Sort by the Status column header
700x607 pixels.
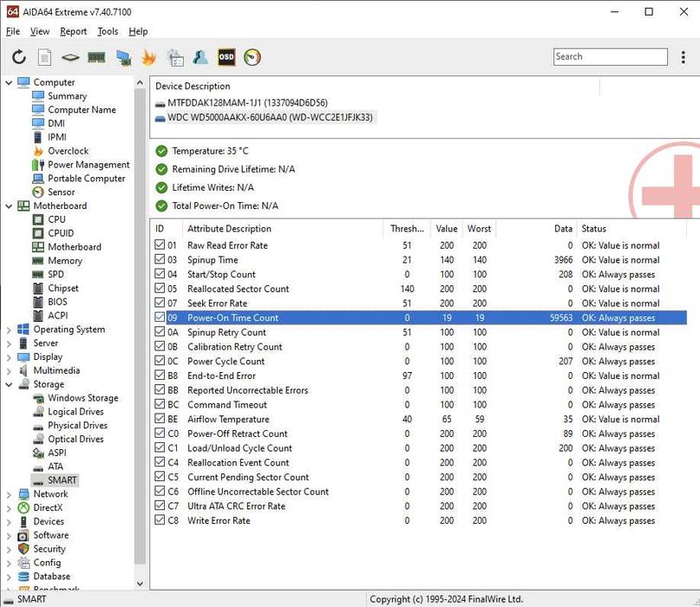point(631,229)
